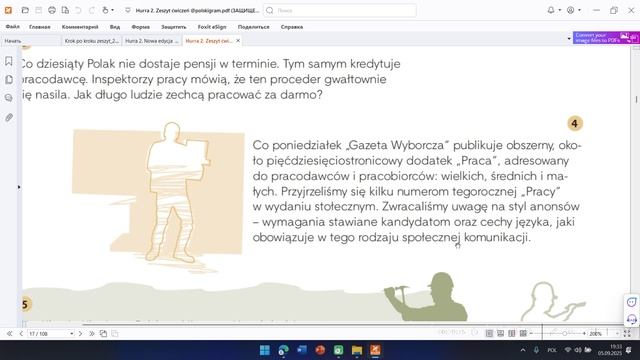Image resolution: width=640 pixels, height=360 pixels.
Task: Click the Open file folder icon
Action: tap(25, 10)
